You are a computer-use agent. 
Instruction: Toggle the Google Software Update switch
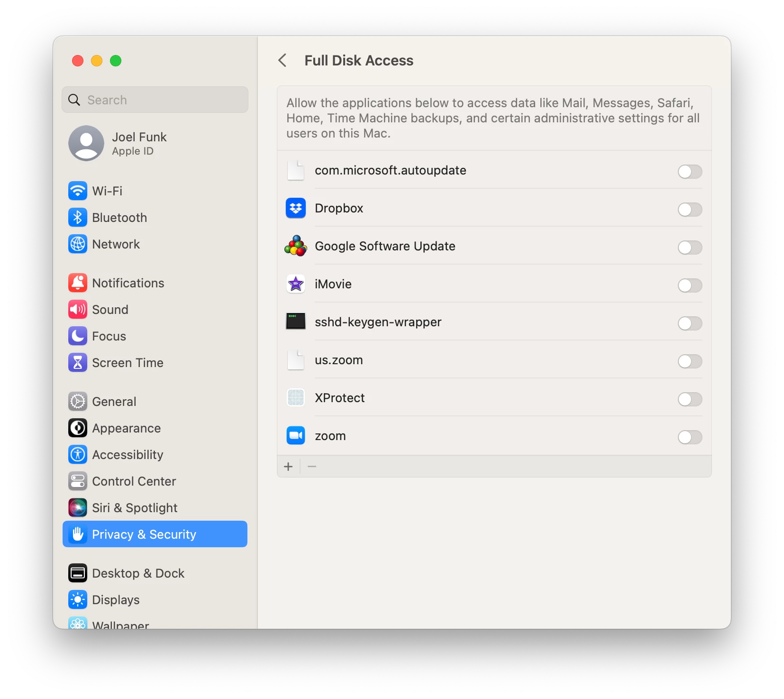click(x=690, y=248)
